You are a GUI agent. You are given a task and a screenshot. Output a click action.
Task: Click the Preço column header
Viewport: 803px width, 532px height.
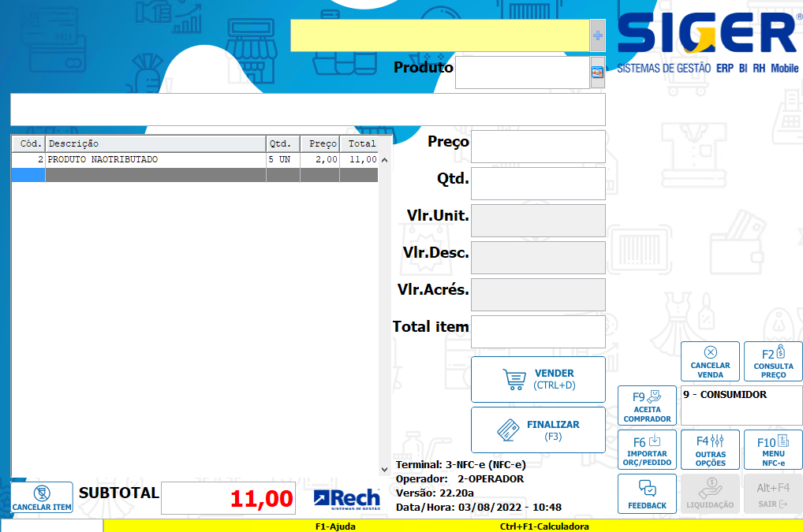click(320, 143)
